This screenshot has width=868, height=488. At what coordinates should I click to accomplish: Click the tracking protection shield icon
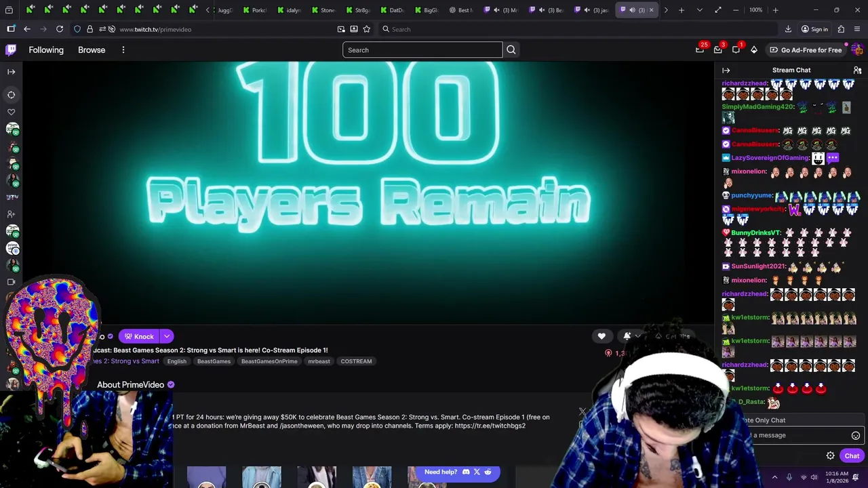77,29
